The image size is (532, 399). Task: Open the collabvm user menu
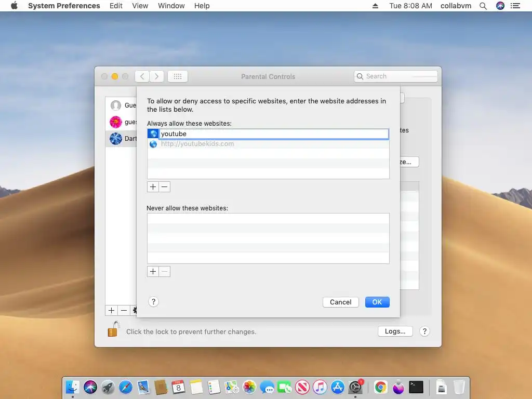coord(456,6)
